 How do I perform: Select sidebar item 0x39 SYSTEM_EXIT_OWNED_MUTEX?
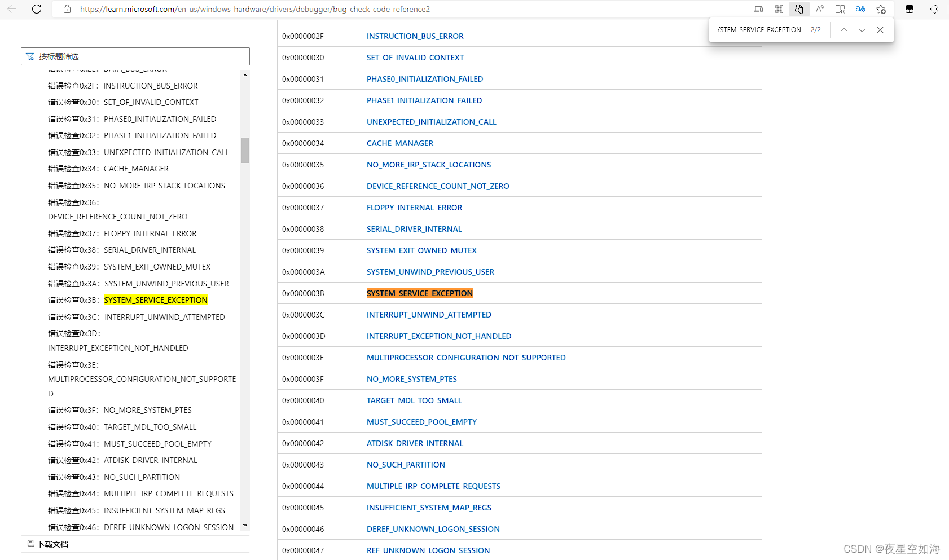pyautogui.click(x=129, y=267)
